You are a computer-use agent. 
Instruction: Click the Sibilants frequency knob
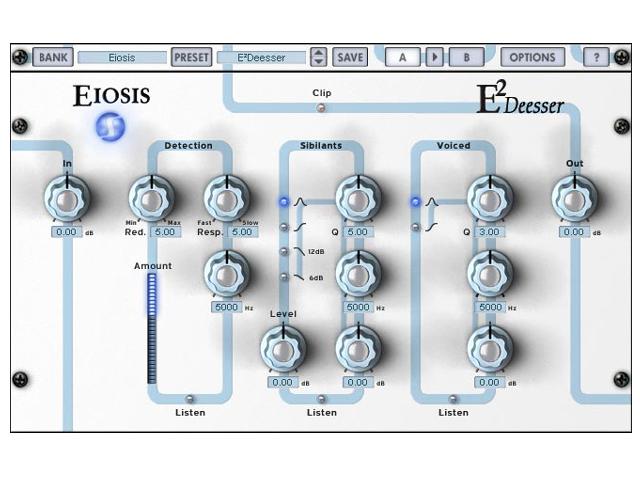pos(358,274)
